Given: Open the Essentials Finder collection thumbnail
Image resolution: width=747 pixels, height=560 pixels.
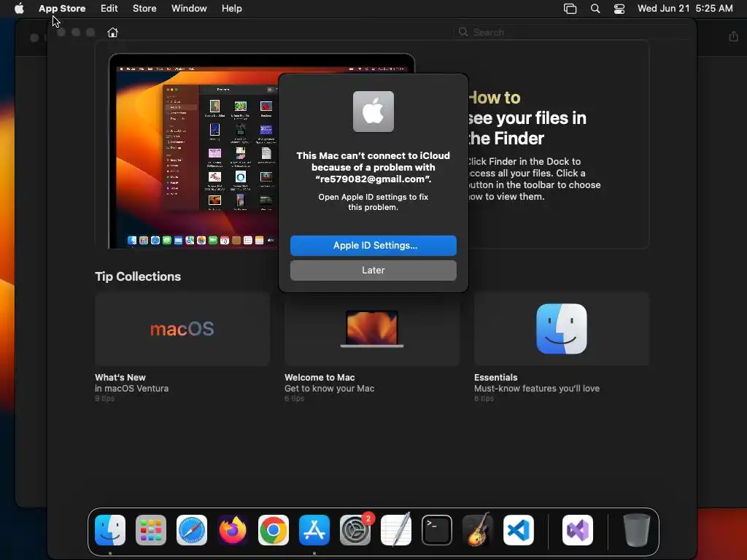Looking at the screenshot, I should point(561,329).
